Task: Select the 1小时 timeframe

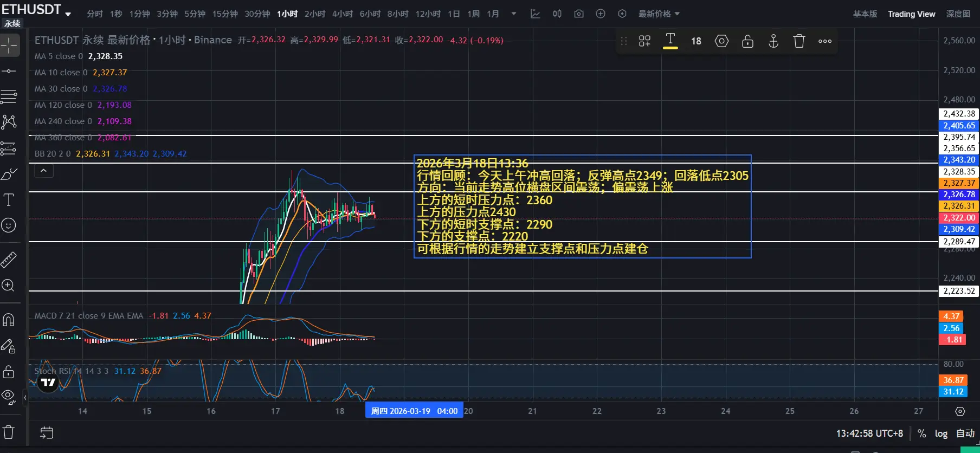Action: (287, 14)
